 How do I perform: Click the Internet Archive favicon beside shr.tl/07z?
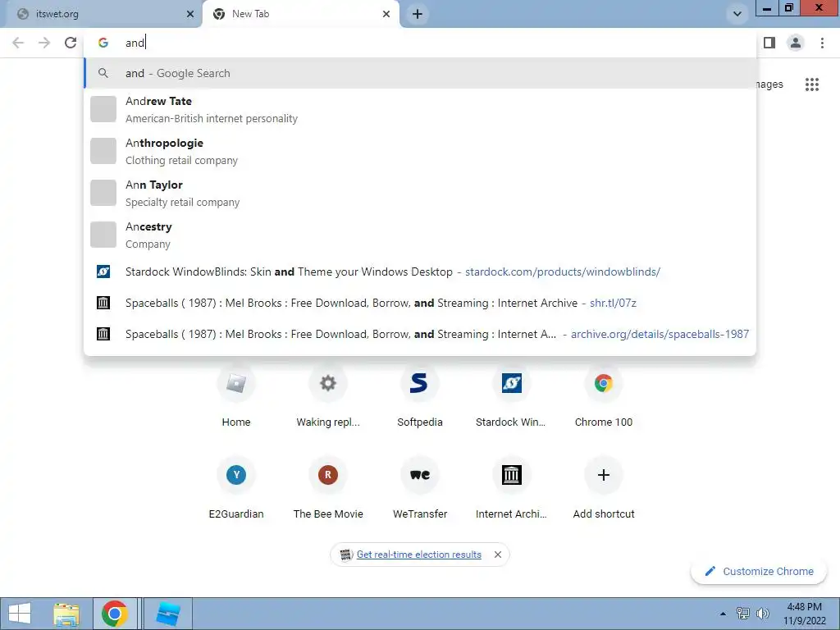[103, 303]
